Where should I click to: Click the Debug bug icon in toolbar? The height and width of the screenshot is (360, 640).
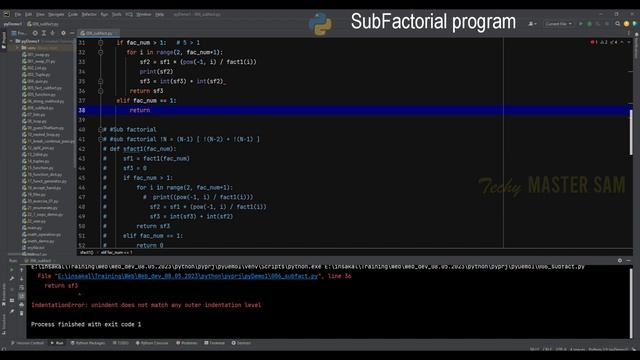click(589, 24)
